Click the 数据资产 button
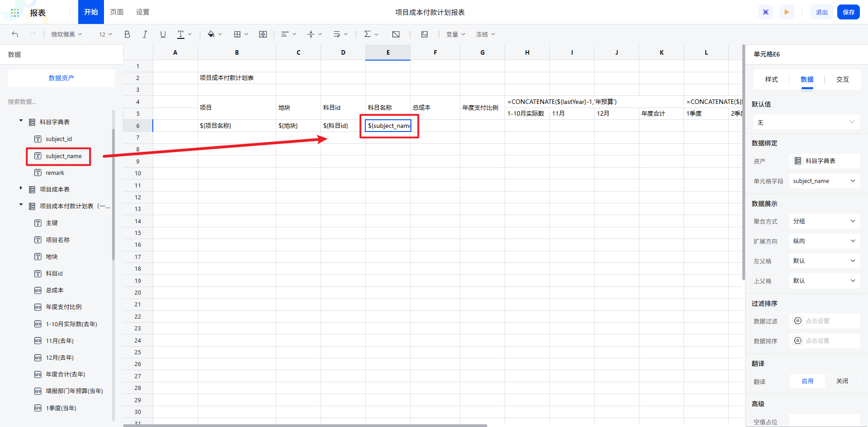Screen dimensions: 868x427 click(x=61, y=78)
